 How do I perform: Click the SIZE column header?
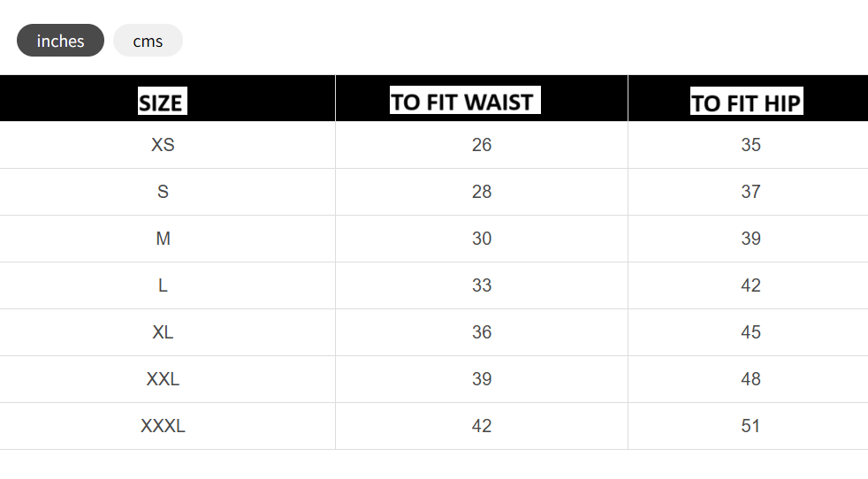click(162, 102)
